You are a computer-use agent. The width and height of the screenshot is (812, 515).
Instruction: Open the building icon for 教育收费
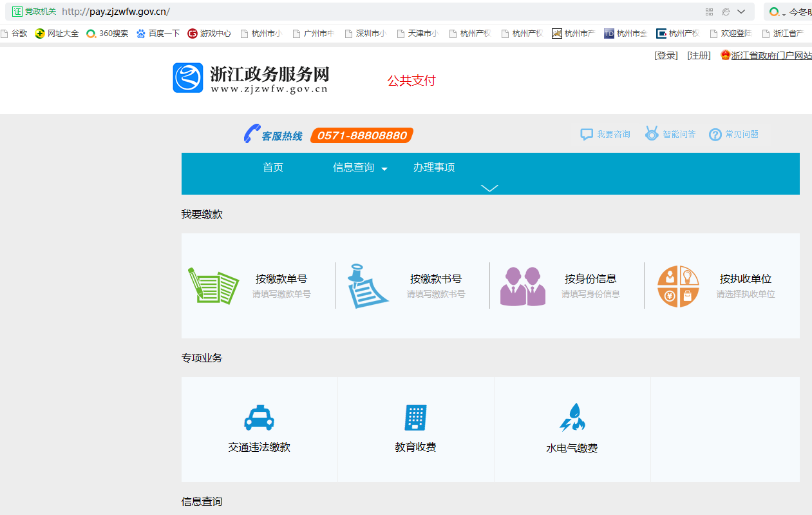tap(415, 417)
